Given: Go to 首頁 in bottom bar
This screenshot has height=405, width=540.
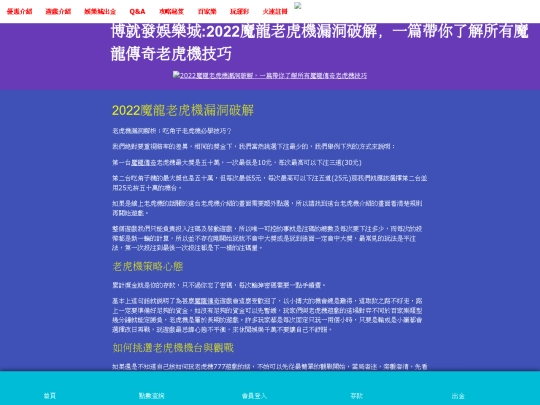Looking at the screenshot, I should coord(50,396).
